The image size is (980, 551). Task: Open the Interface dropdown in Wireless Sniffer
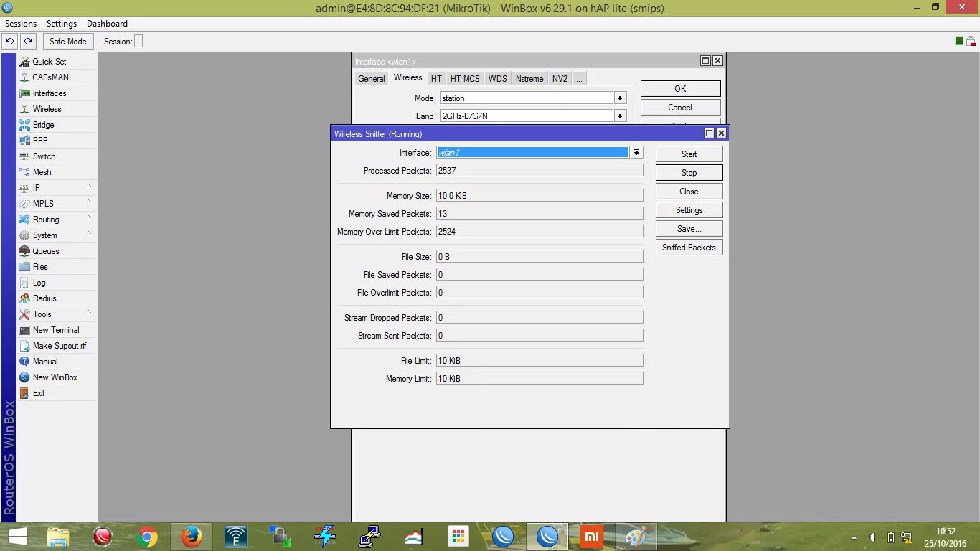tap(636, 152)
